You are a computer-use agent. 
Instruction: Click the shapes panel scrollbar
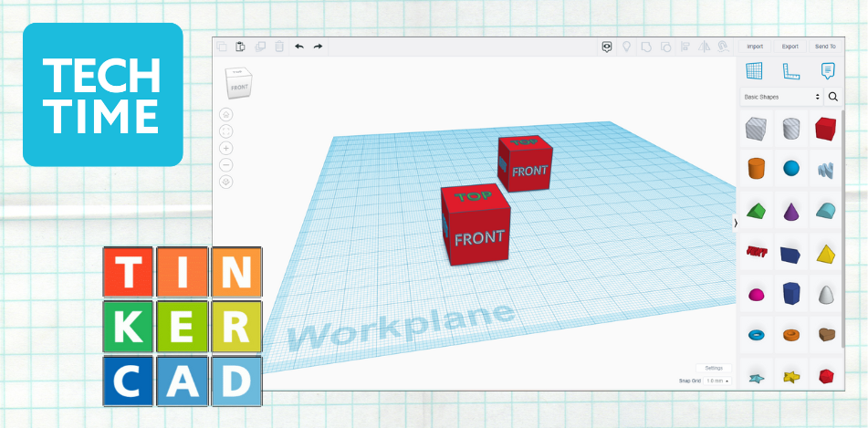(843, 228)
